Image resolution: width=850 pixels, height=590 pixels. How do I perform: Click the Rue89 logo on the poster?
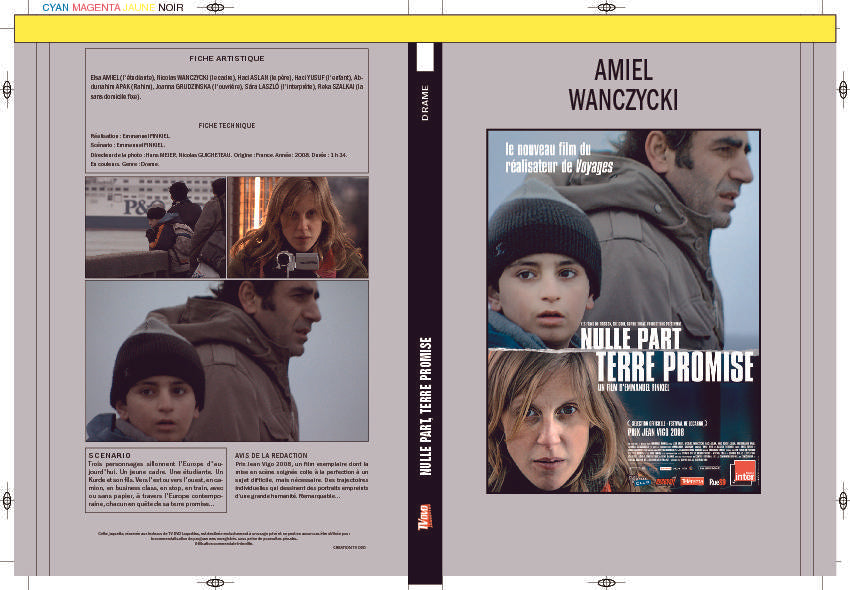717,482
